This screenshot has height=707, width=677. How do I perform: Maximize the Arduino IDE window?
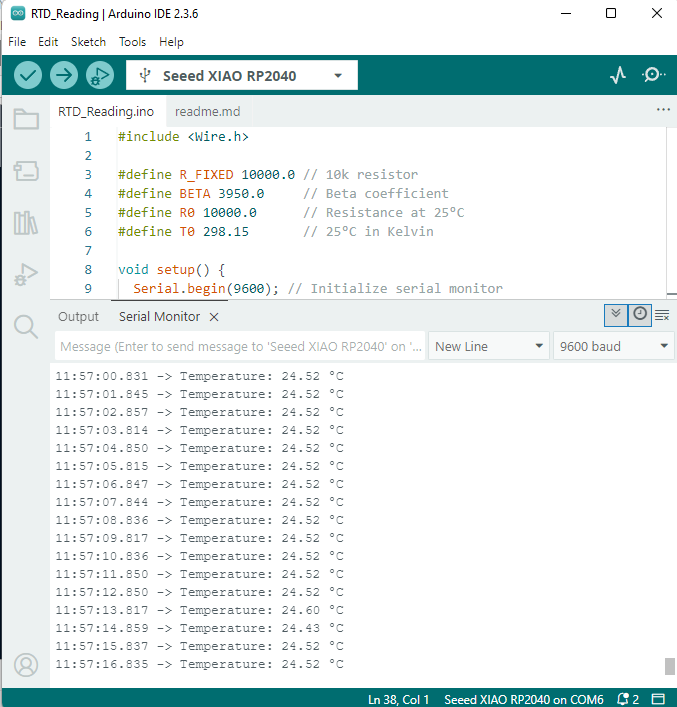click(x=611, y=14)
